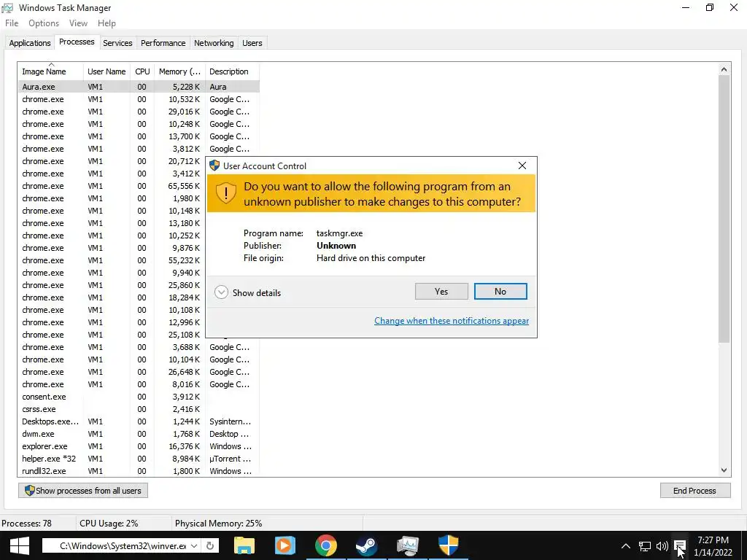This screenshot has height=560, width=747.
Task: Launch the media player taskbar icon
Action: tap(285, 545)
